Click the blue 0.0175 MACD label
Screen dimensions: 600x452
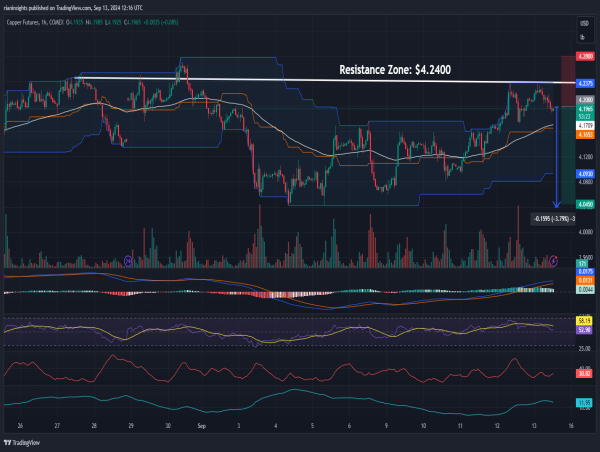point(585,272)
